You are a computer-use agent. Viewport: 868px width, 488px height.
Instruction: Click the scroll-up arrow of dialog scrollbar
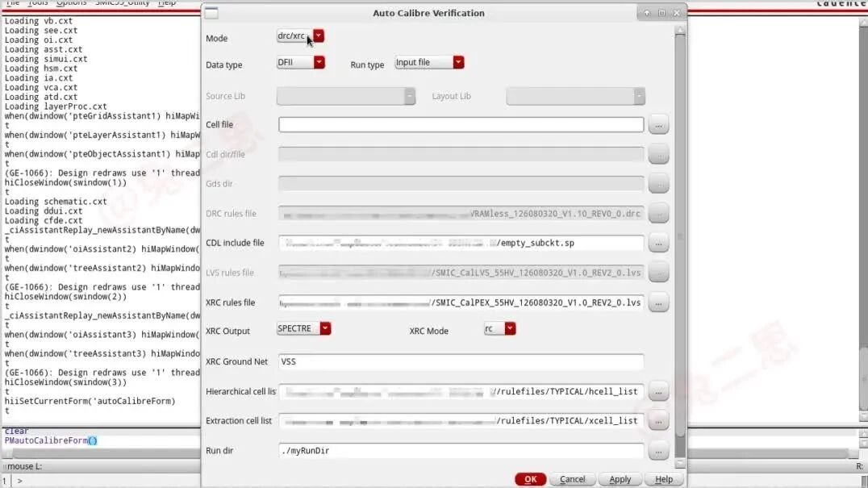click(x=680, y=30)
